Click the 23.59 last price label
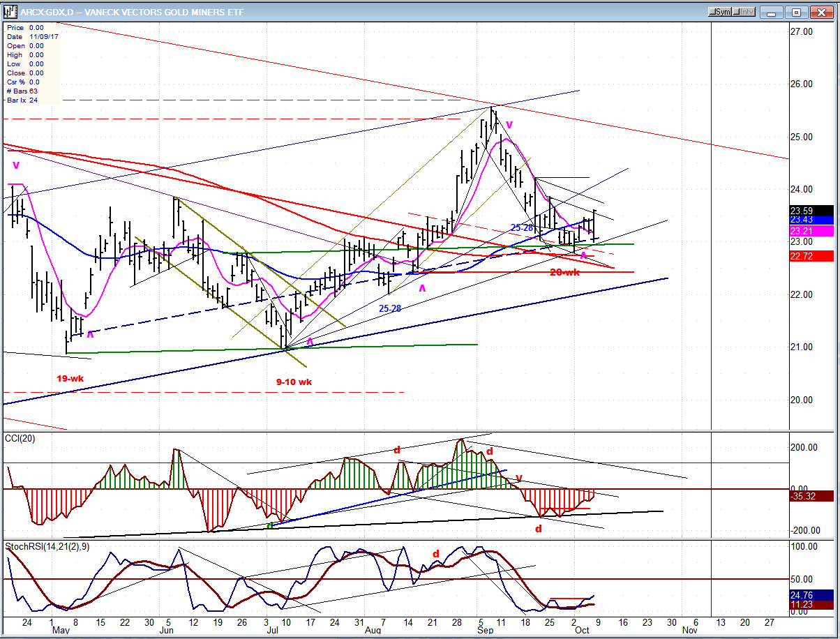The image size is (840, 639). (811, 210)
